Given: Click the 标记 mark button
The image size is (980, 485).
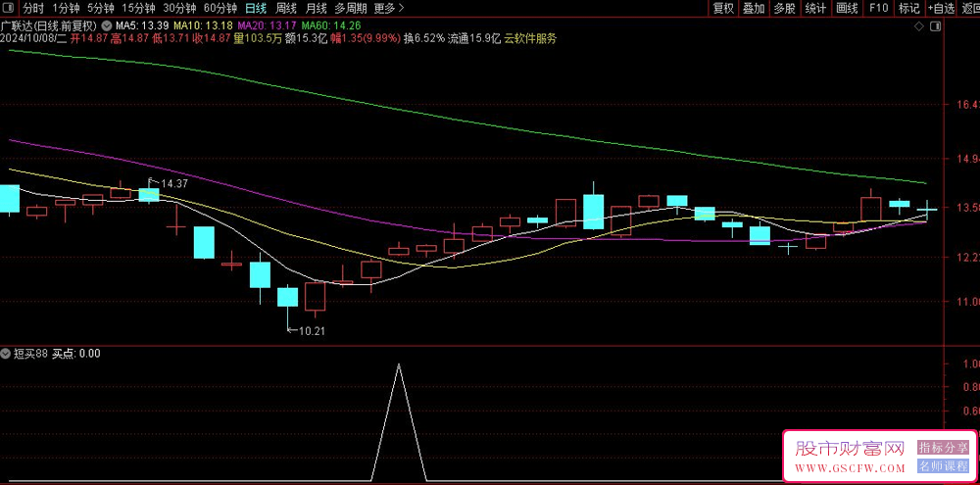Looking at the screenshot, I should 908,8.
